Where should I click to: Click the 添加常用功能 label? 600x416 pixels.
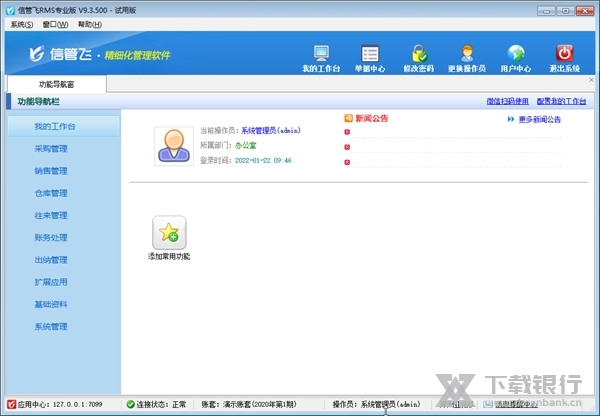point(169,256)
